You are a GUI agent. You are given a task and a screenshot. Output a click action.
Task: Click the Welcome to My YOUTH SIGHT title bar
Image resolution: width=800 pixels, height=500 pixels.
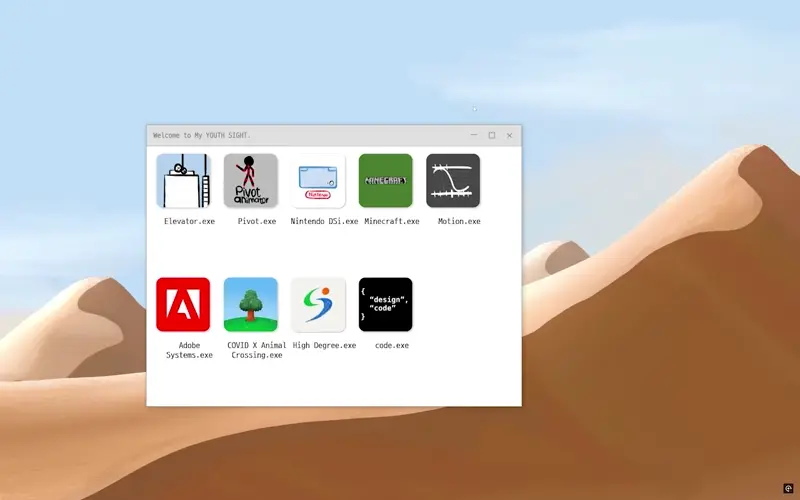click(300, 135)
